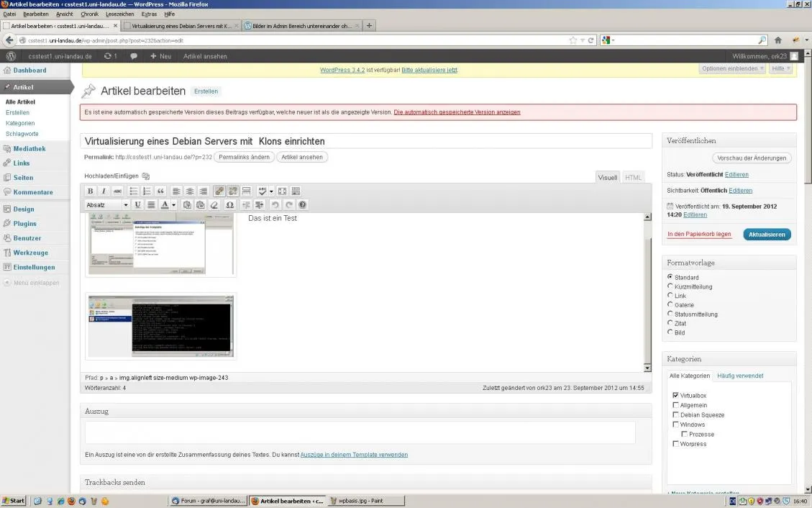812x508 pixels.
Task: Decrease indent of paragraph
Action: (x=246, y=204)
